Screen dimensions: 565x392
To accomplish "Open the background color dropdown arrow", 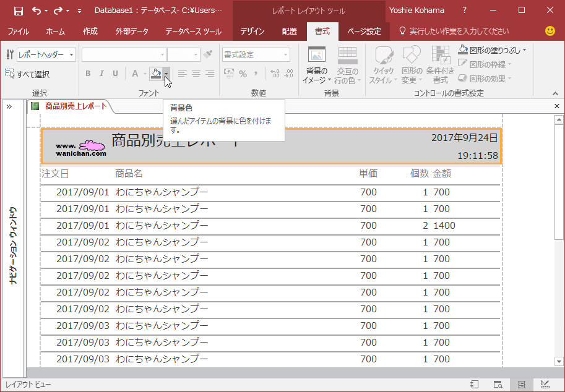I will (166, 74).
